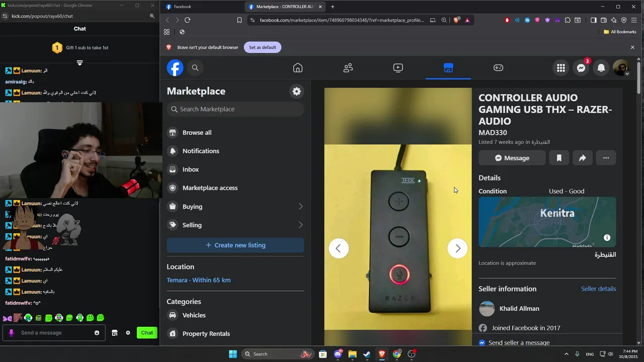Open the Facebook Watch video icon
The image size is (644, 362).
click(398, 68)
